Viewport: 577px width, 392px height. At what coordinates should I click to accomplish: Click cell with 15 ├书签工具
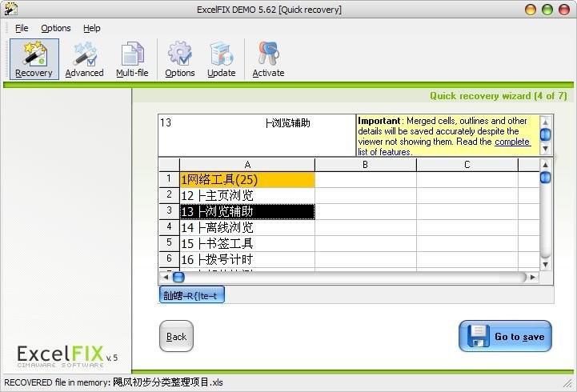coord(247,243)
